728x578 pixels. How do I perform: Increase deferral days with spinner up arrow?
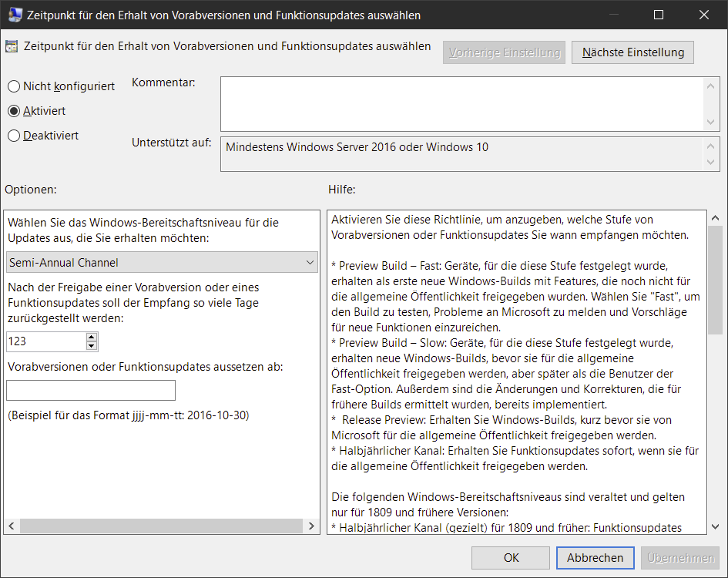click(92, 337)
